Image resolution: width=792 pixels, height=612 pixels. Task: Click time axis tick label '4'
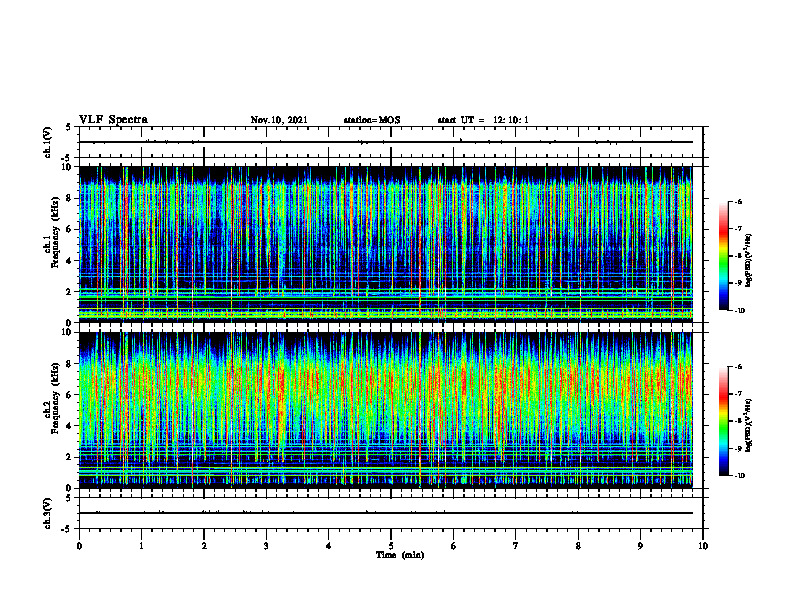(x=329, y=546)
